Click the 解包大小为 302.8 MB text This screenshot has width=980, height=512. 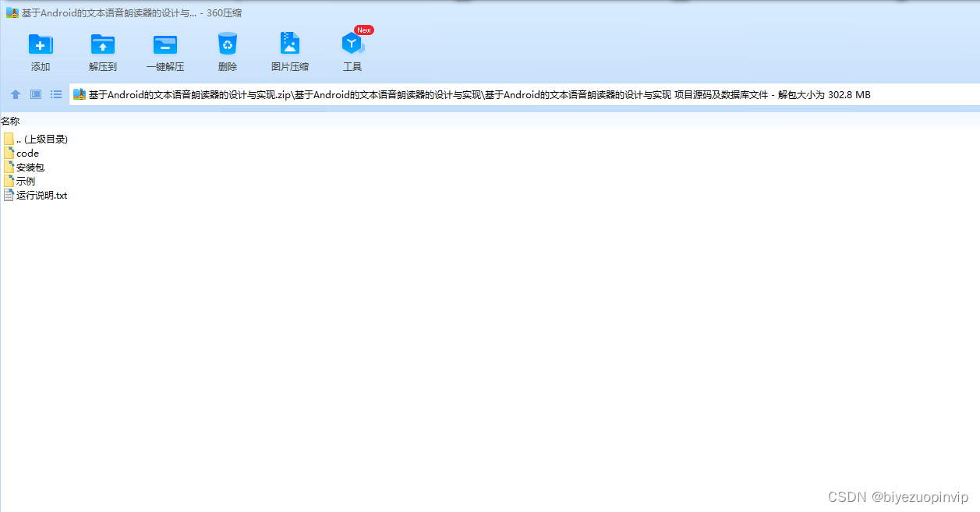(824, 95)
